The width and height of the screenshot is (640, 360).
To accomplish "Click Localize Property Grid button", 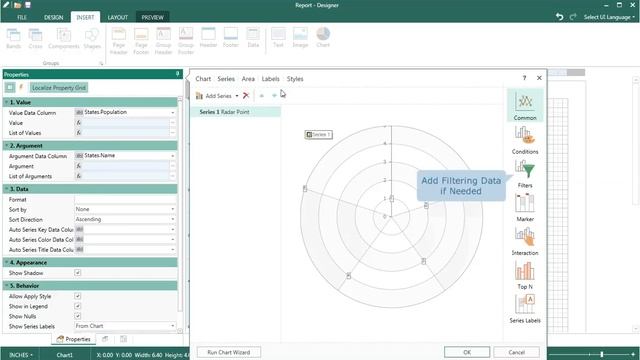I will tap(59, 88).
